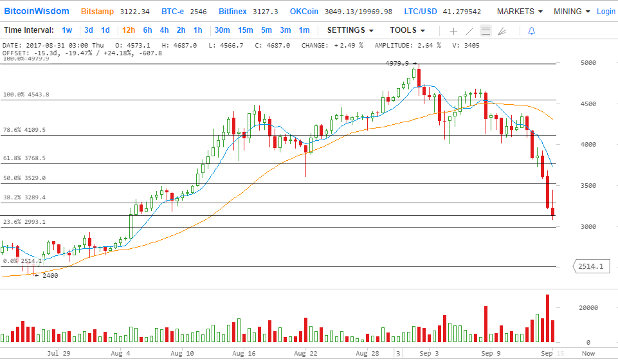The image size is (618, 364).
Task: Open the TOOLS dropdown
Action: click(407, 30)
